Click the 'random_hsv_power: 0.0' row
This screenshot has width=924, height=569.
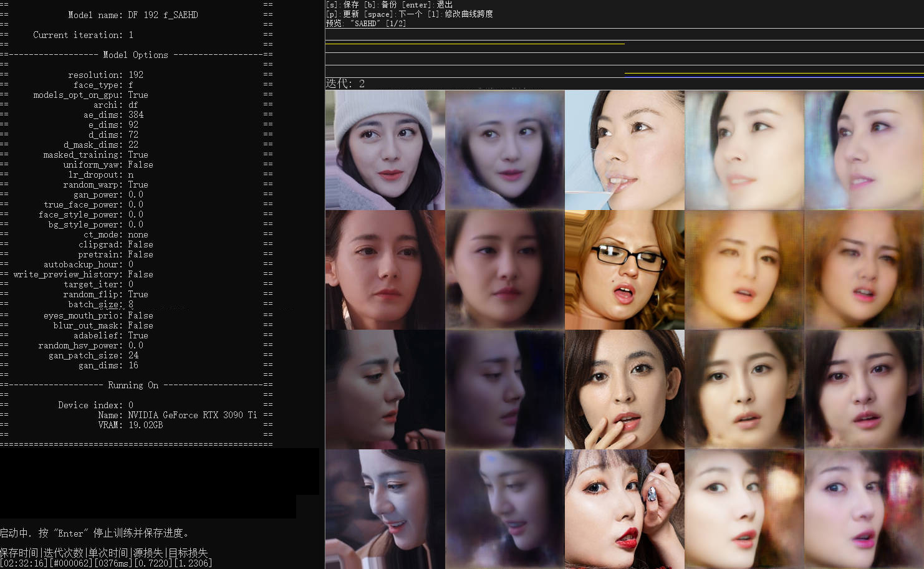90,345
